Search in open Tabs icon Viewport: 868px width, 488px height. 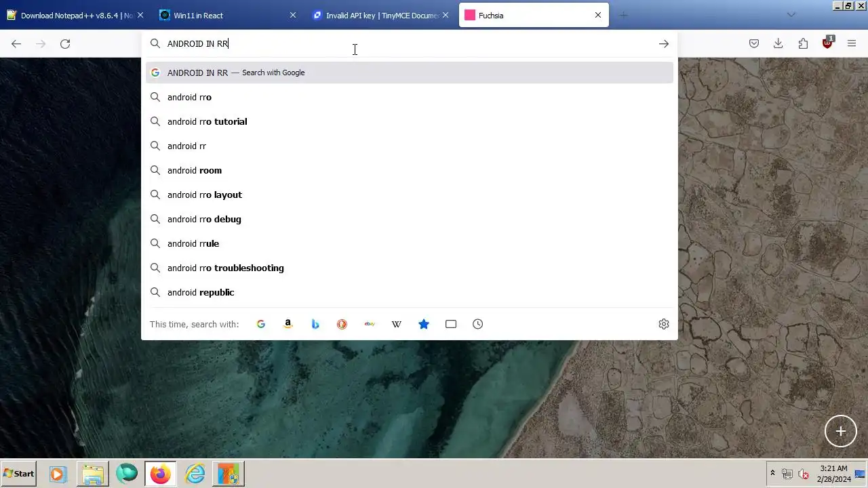[x=451, y=324]
